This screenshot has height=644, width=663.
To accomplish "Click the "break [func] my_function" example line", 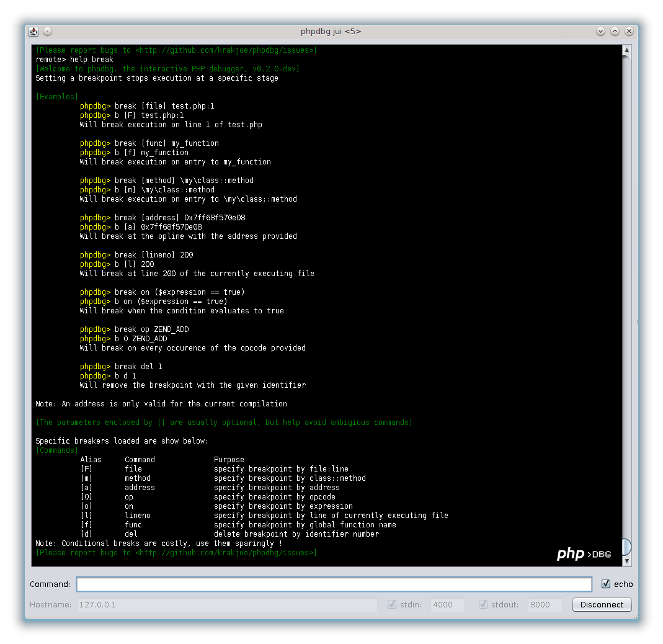I will pyautogui.click(x=149, y=143).
